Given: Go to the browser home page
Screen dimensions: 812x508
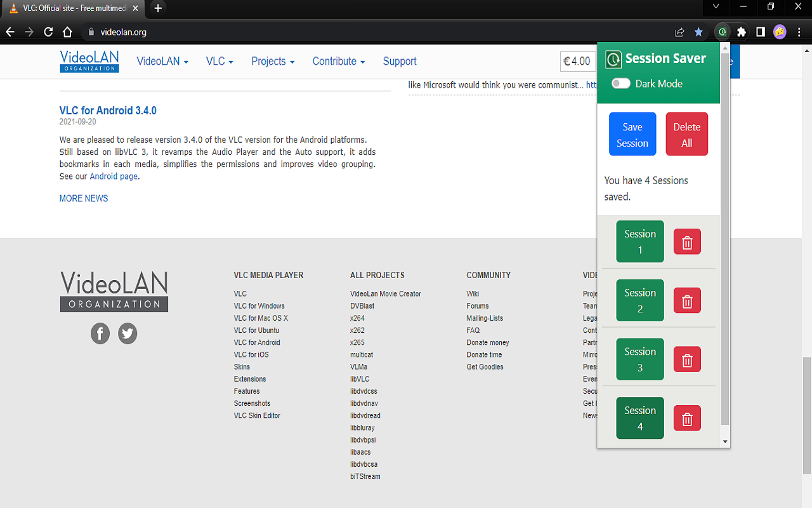Looking at the screenshot, I should 68,32.
